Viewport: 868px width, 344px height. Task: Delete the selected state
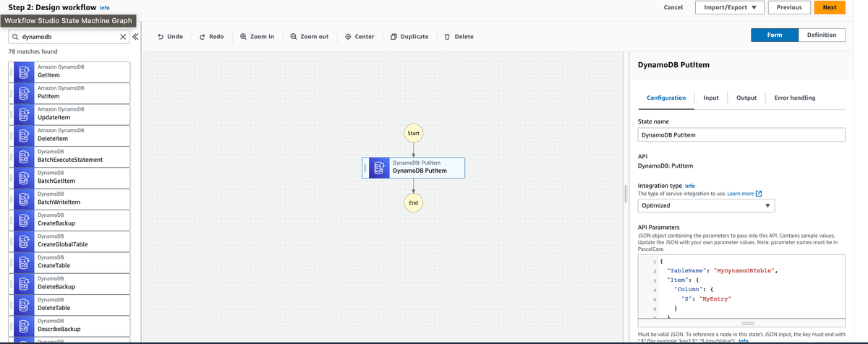point(459,36)
